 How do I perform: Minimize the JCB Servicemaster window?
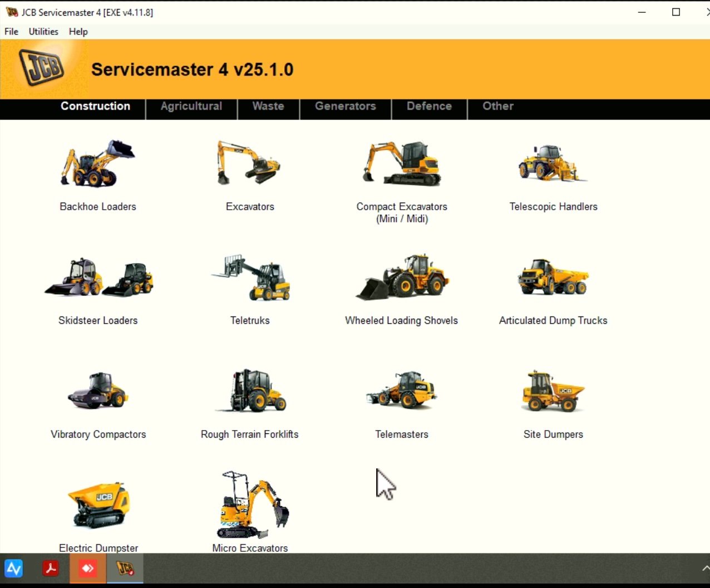point(642,12)
